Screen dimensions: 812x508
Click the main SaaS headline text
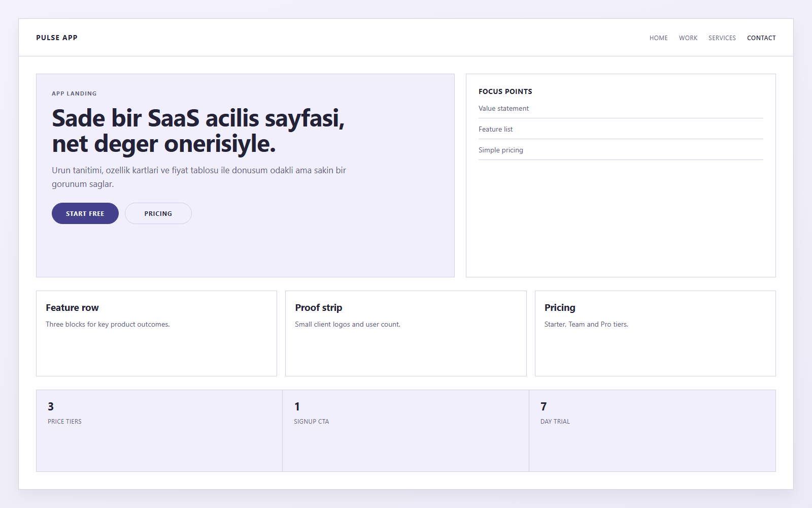click(x=198, y=130)
